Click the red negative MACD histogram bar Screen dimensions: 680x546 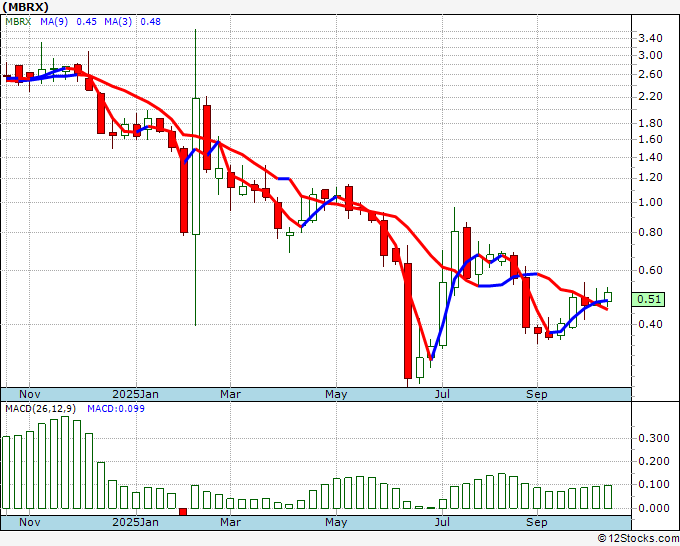[183, 511]
